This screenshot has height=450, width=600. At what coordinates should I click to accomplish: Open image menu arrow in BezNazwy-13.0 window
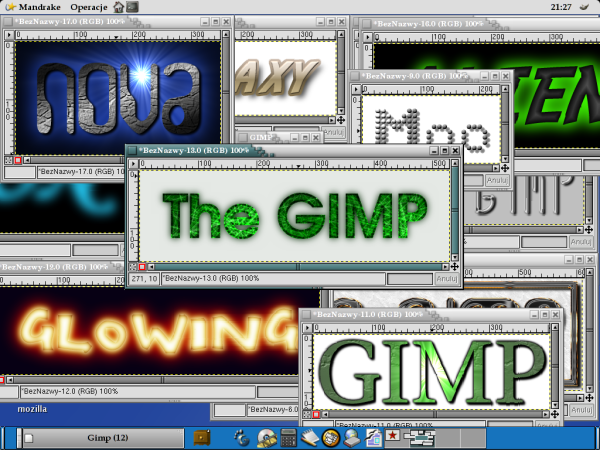tap(133, 164)
